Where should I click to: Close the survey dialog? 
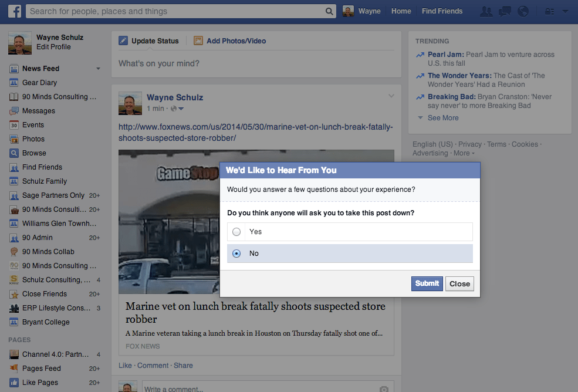click(459, 283)
